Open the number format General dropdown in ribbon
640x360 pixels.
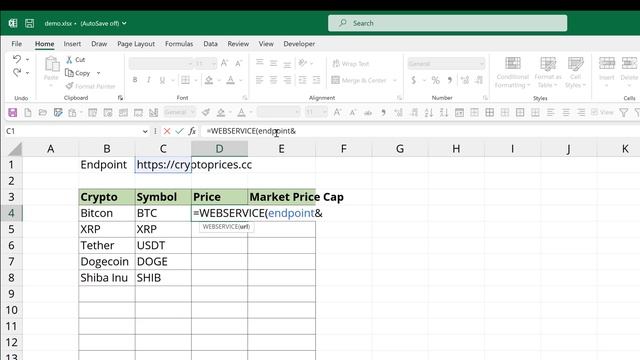482,64
